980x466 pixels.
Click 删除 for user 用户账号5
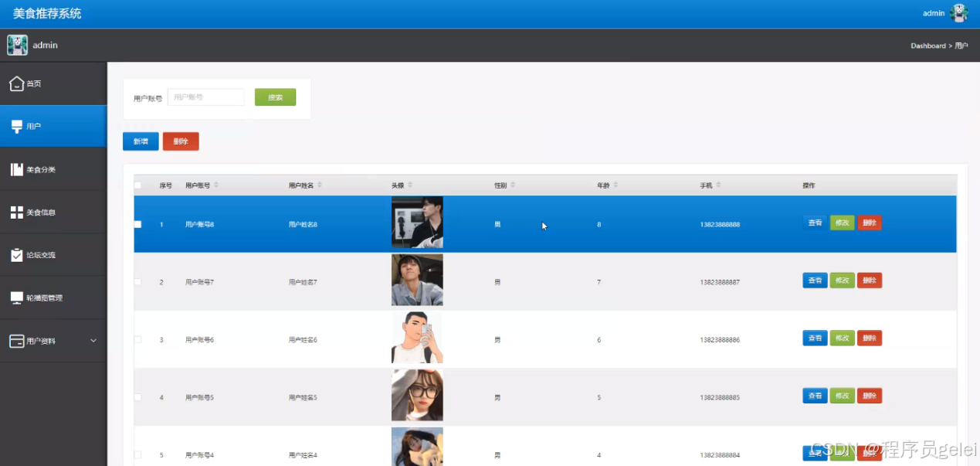click(870, 396)
